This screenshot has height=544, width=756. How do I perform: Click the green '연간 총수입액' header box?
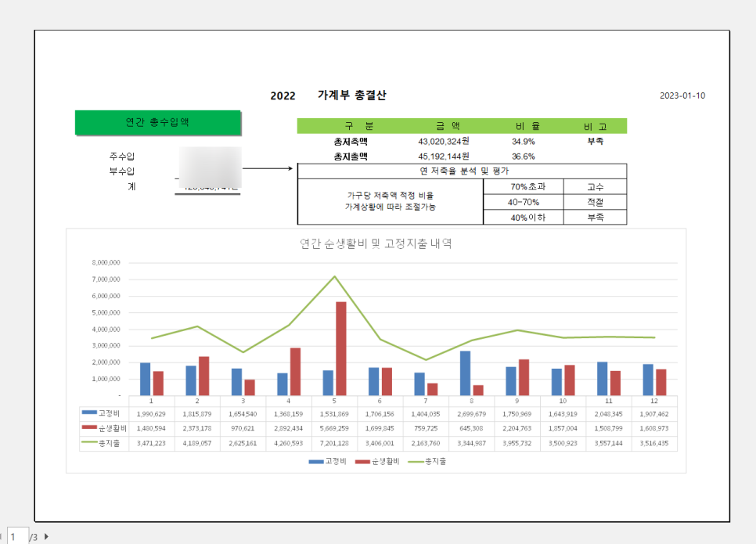157,122
